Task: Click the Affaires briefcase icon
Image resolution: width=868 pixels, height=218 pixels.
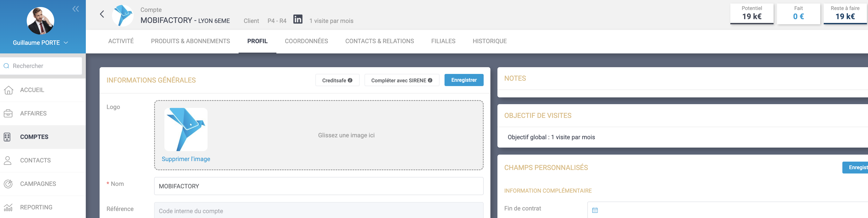Action: pyautogui.click(x=8, y=114)
